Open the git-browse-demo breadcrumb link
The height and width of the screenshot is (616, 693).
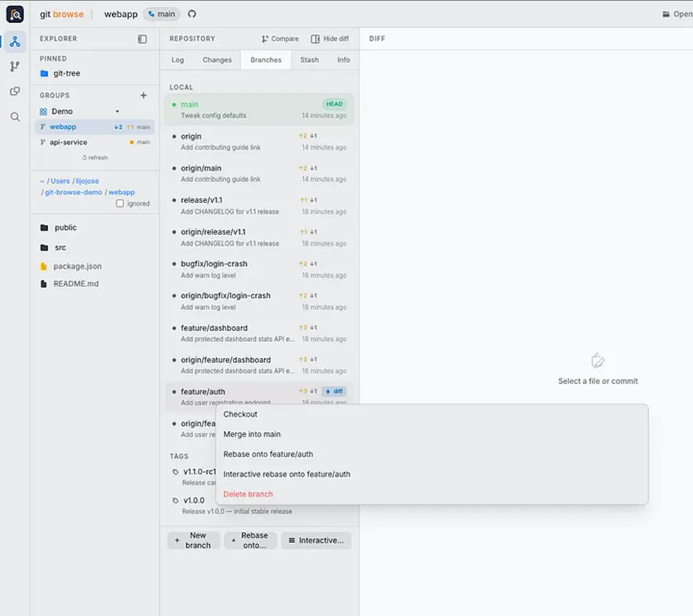coord(73,192)
